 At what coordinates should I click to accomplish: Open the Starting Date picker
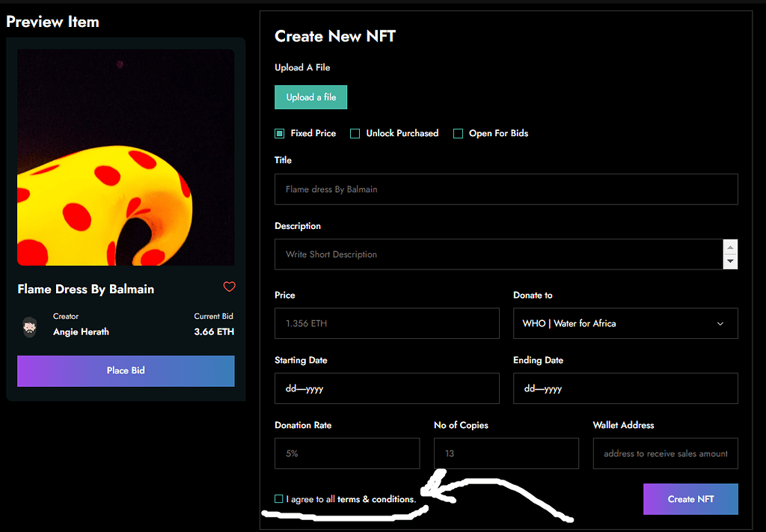(x=387, y=388)
